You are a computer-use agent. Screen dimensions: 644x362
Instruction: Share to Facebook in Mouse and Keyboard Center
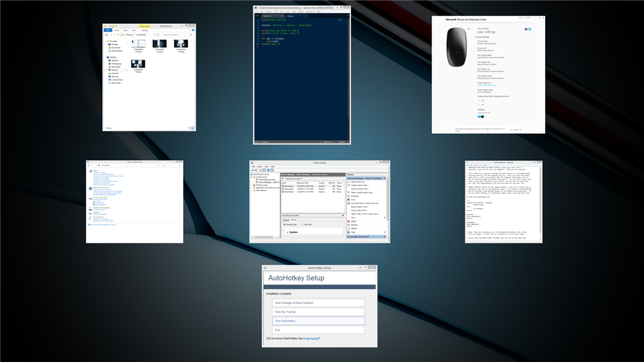click(526, 30)
